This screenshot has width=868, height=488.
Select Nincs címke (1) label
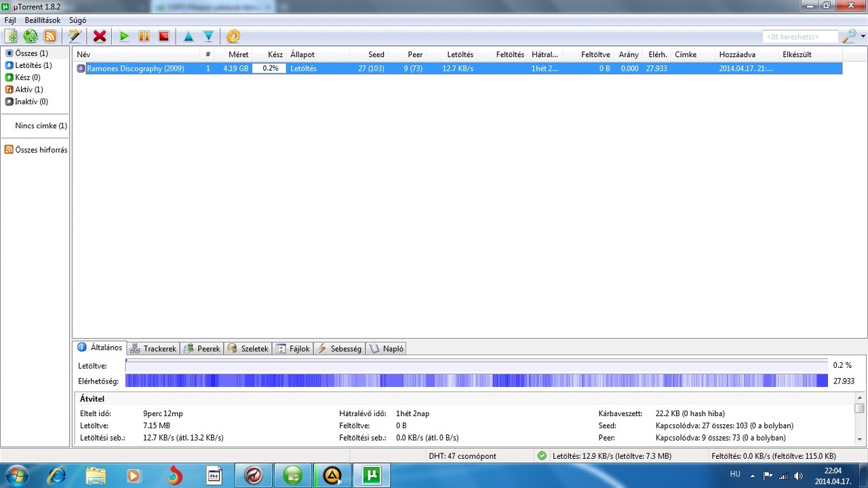[41, 126]
